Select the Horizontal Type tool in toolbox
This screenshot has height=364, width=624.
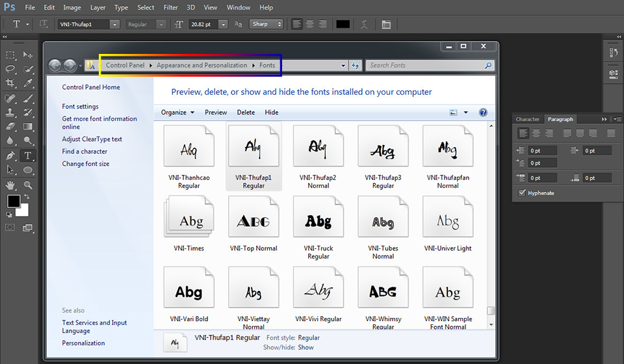28,156
